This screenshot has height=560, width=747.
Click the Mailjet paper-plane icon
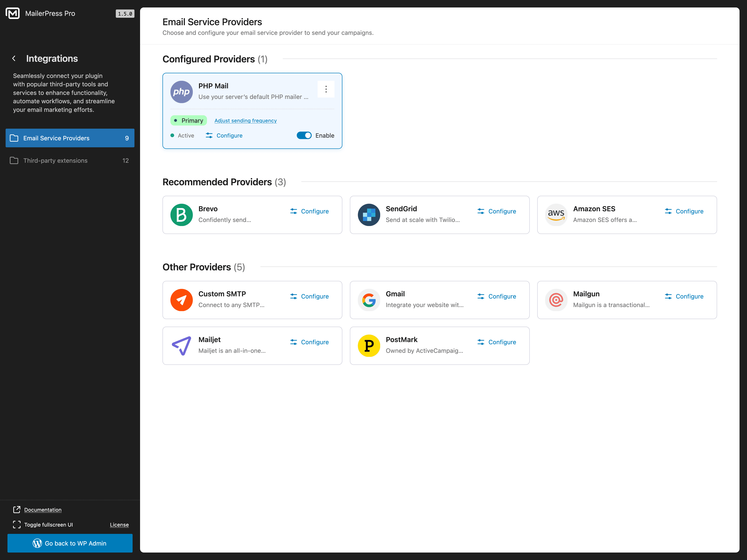point(181,346)
